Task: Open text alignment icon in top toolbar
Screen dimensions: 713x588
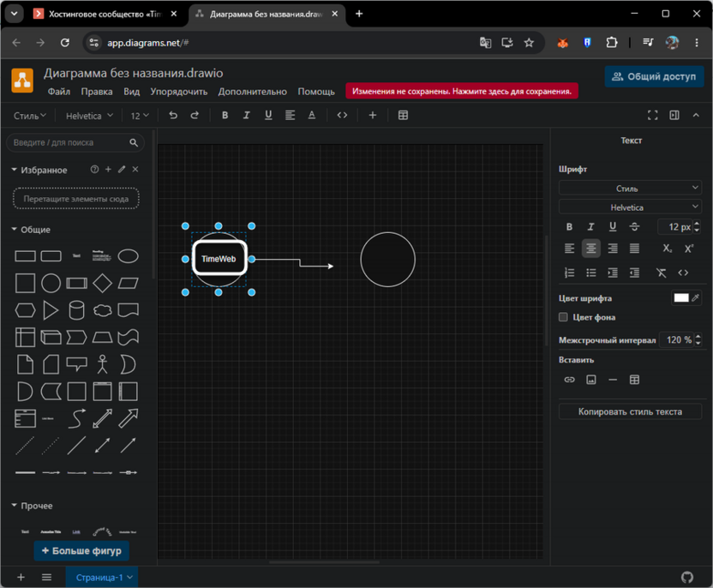Action: [x=291, y=116]
